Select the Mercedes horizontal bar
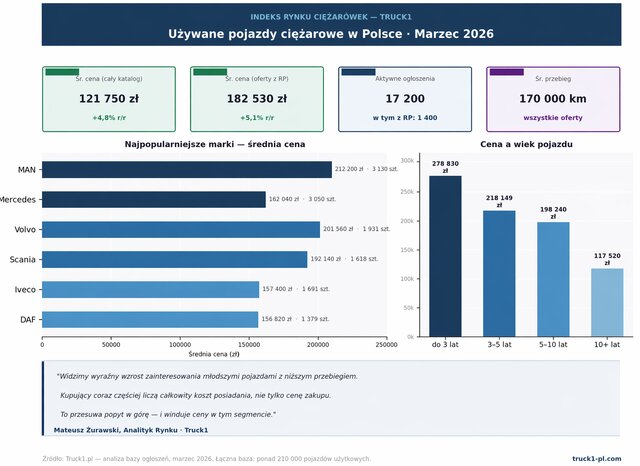640x466 pixels. 154,200
